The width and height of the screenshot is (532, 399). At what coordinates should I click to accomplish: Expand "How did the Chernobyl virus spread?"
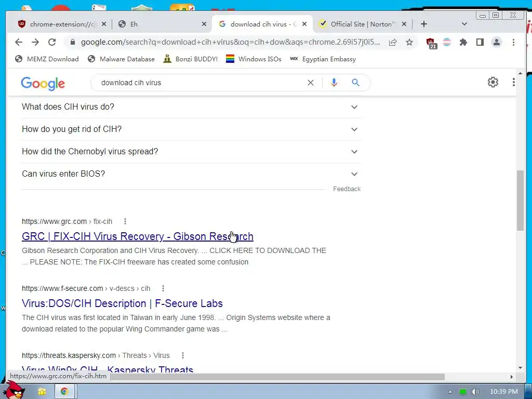(x=191, y=152)
